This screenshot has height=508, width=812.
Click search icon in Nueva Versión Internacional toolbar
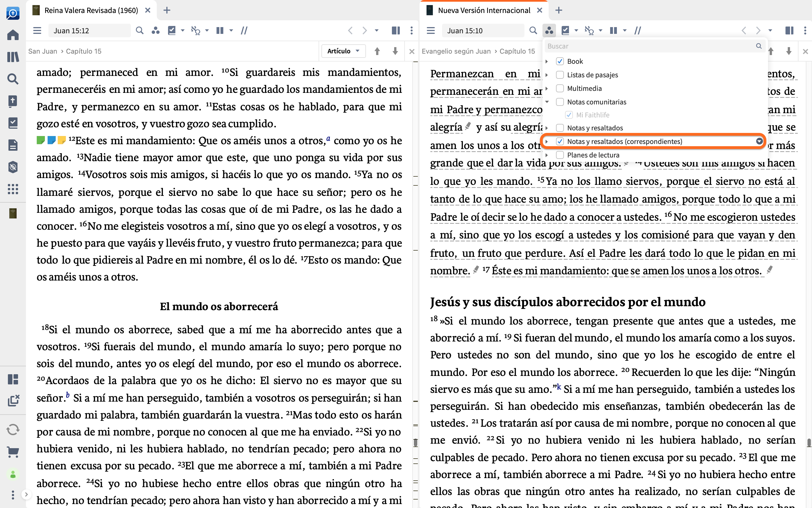point(533,30)
